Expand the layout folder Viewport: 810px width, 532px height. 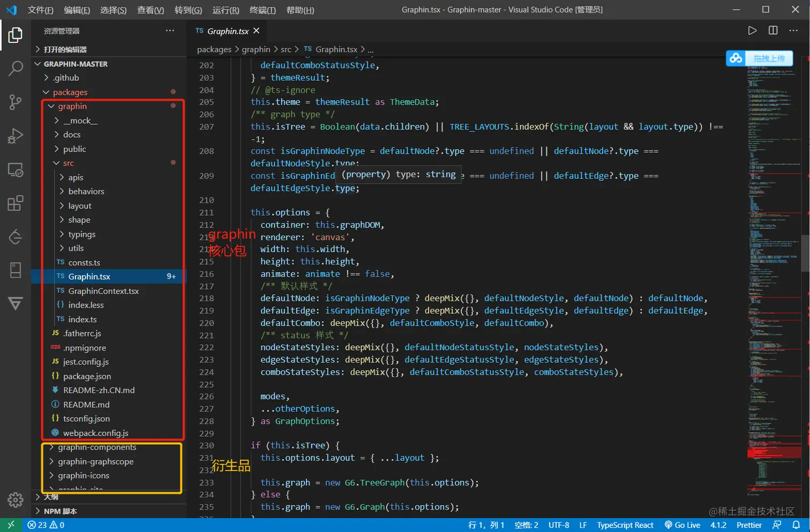109,206
